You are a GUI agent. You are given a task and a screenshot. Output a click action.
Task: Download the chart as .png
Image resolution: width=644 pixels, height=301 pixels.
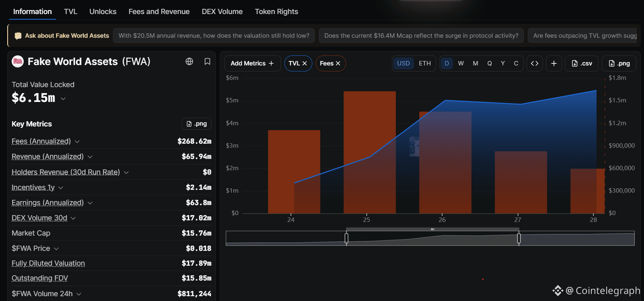(x=619, y=63)
